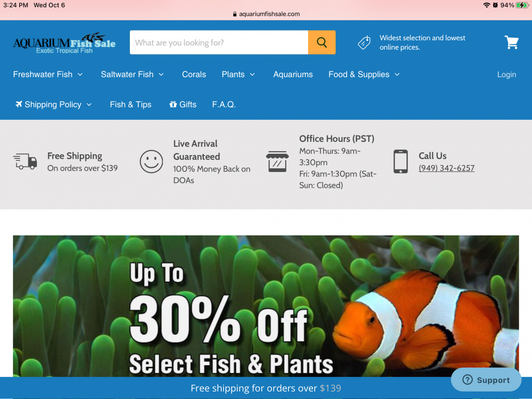Focus the 'What are you looking for?' search field
Viewport: 532px width, 399px height.
click(219, 43)
